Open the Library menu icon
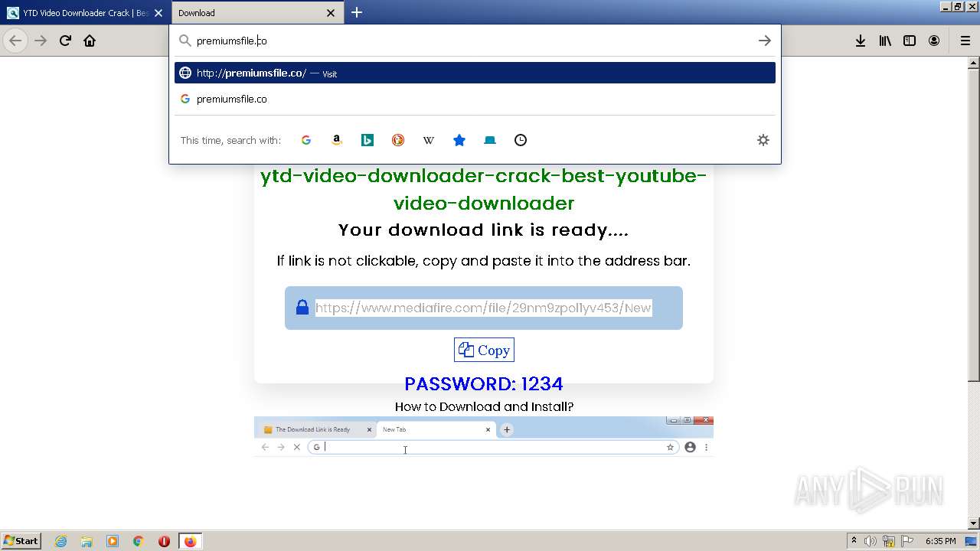Viewport: 980px width, 551px height. (x=885, y=41)
